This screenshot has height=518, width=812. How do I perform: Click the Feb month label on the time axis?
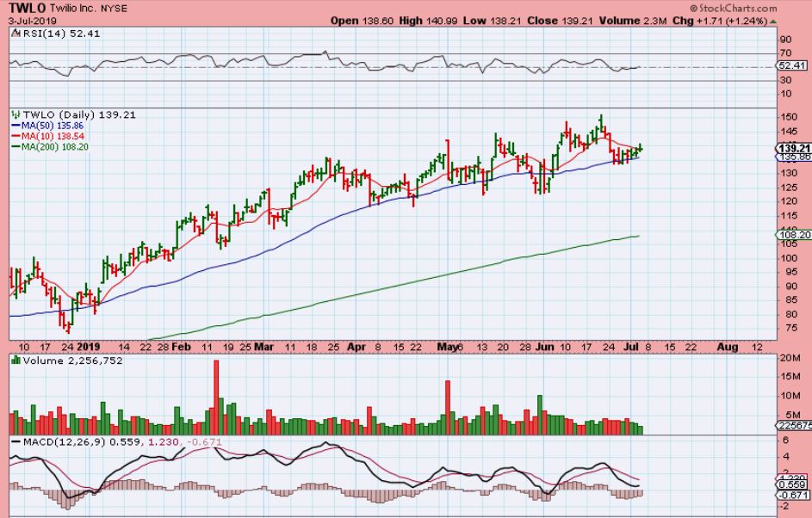click(x=181, y=347)
